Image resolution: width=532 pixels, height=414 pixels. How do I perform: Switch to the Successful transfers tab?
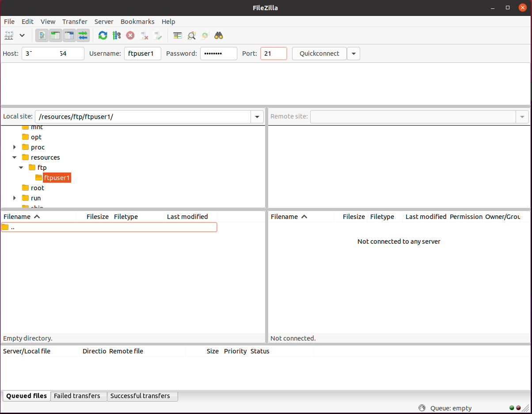click(142, 396)
